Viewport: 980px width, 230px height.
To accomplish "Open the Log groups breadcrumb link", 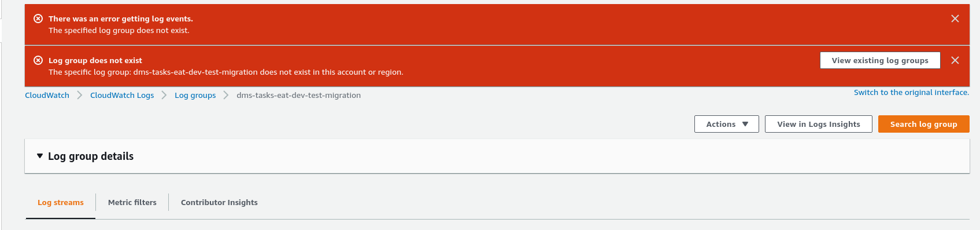I will point(195,95).
